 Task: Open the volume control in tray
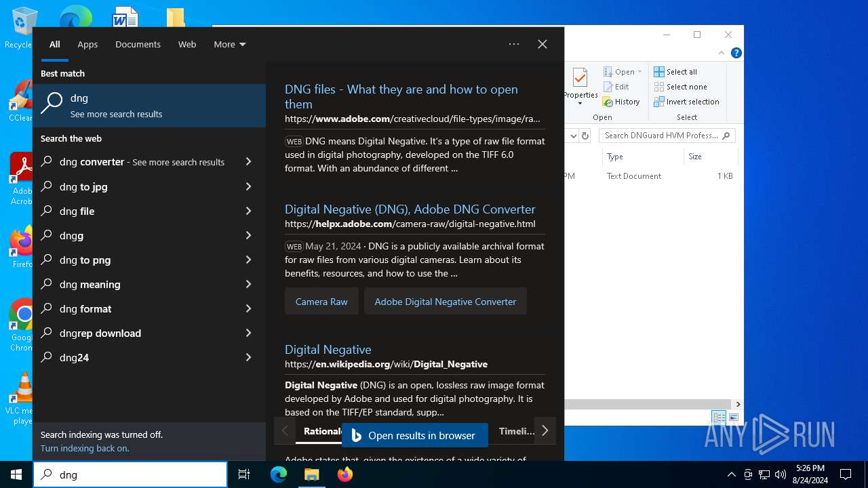coord(781,474)
